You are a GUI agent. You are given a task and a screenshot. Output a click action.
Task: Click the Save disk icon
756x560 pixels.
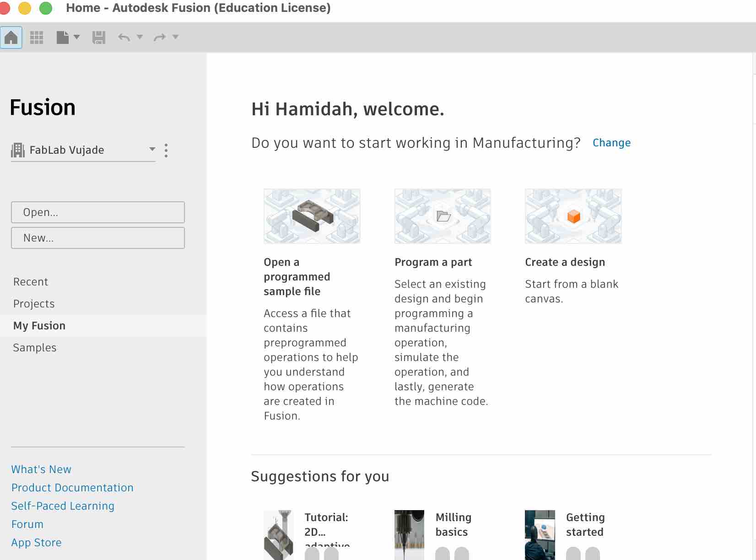[x=99, y=37]
